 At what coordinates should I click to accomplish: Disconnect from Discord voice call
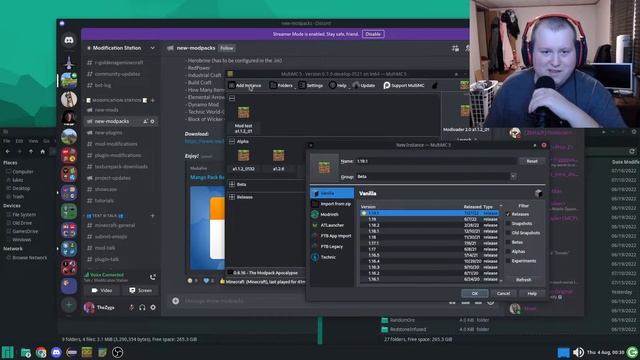pyautogui.click(x=153, y=278)
